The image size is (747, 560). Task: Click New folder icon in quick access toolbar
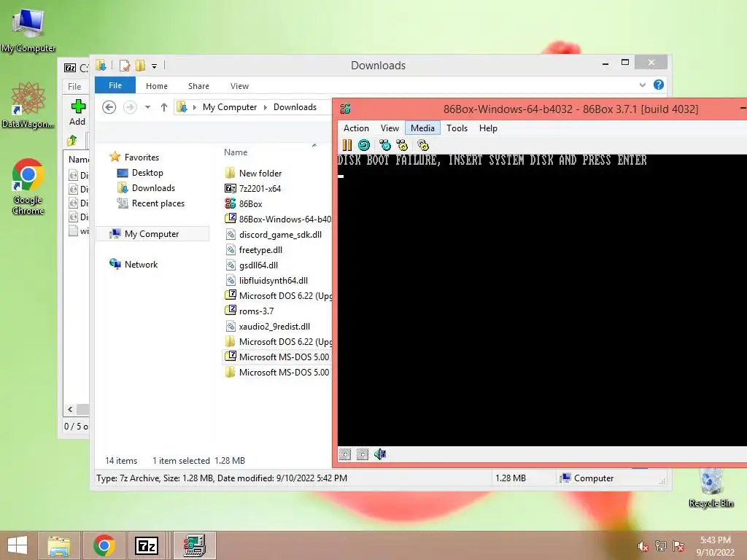coord(141,66)
